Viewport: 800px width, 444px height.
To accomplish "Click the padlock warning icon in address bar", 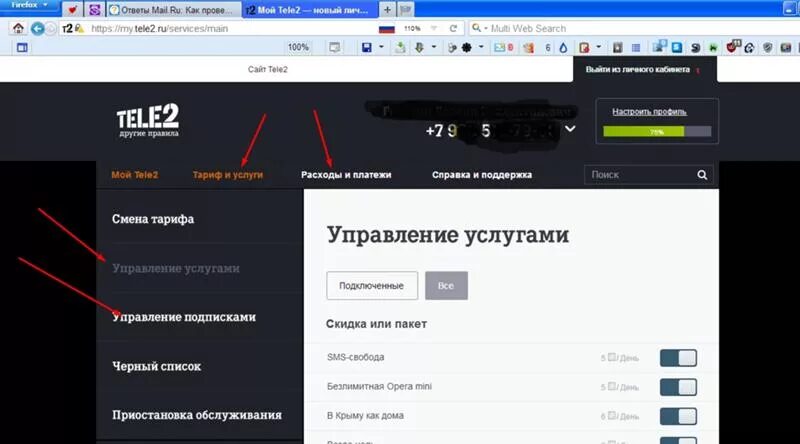I will 79,29.
